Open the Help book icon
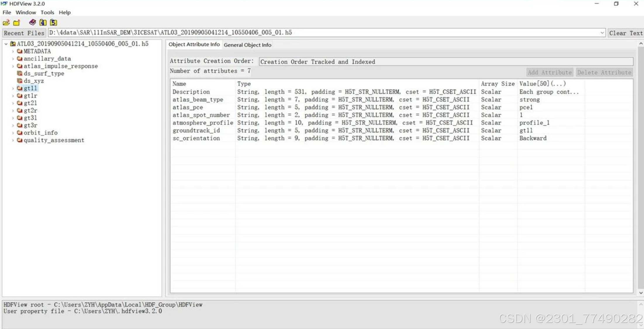Image resolution: width=644 pixels, height=329 pixels. click(x=32, y=22)
